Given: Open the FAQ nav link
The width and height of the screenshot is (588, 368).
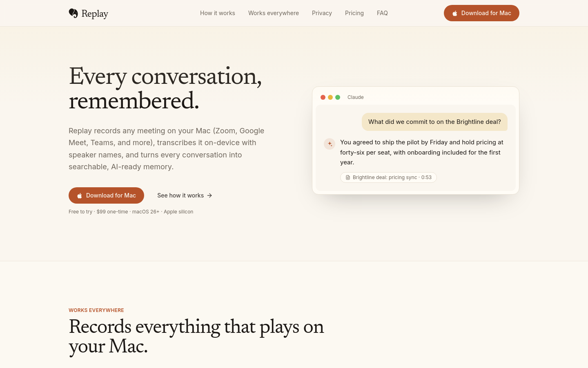Looking at the screenshot, I should pyautogui.click(x=382, y=13).
